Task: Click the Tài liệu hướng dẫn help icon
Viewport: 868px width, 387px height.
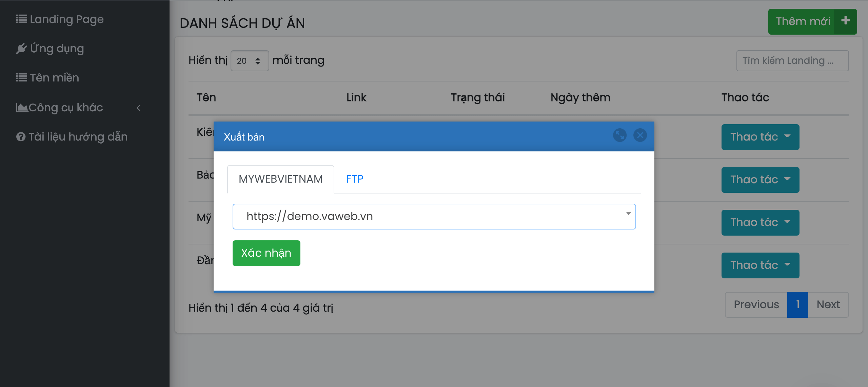Action: tap(21, 137)
